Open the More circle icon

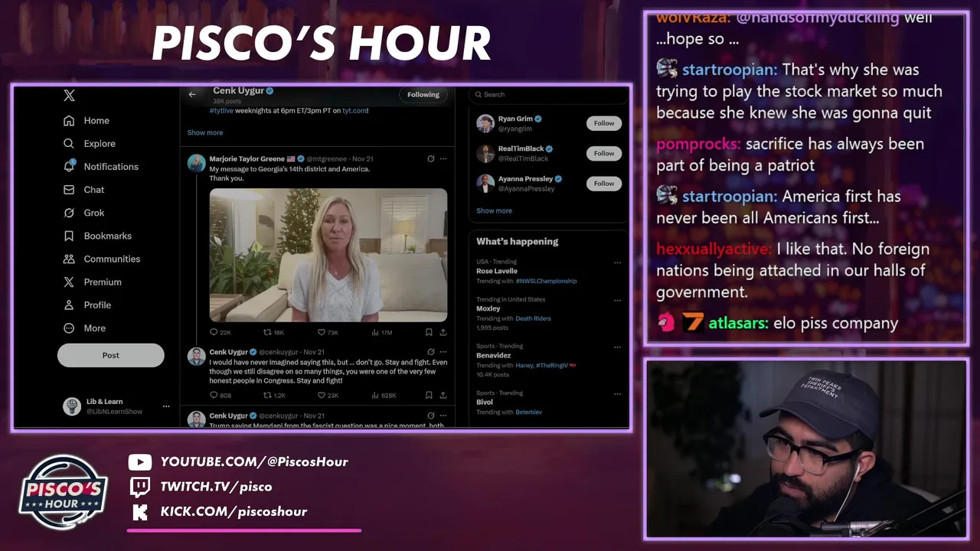pos(69,328)
